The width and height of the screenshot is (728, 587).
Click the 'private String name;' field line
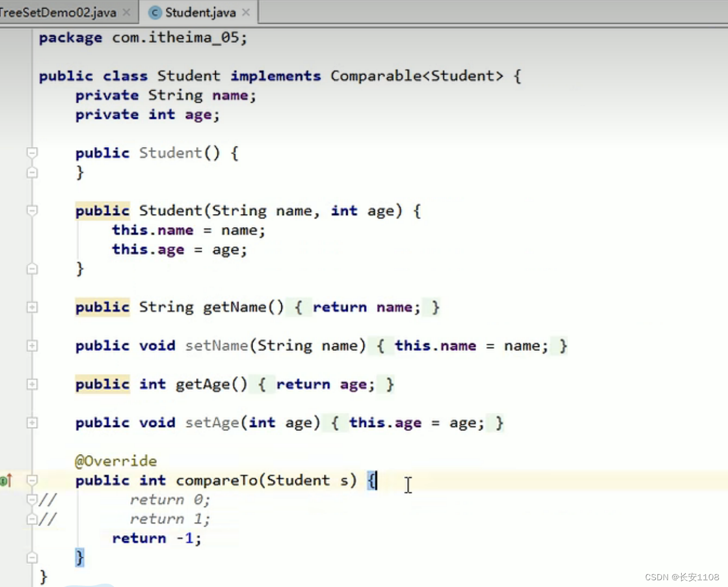click(166, 95)
